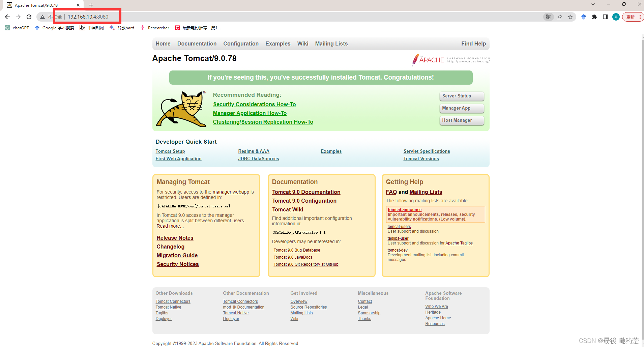The image size is (644, 347).
Task: Click Find Help in the nav bar
Action: [473, 44]
